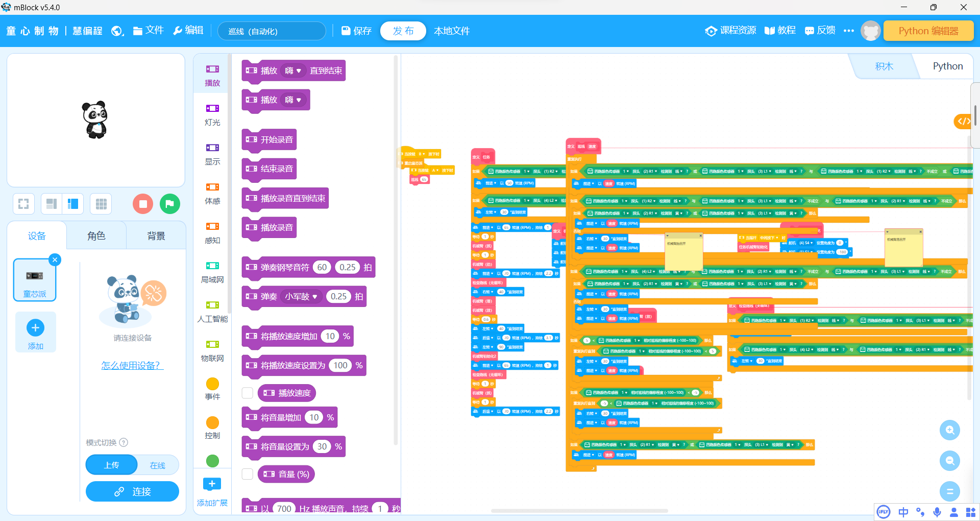Open the 物联网 block category
Image resolution: width=980 pixels, height=521 pixels.
[x=212, y=351]
